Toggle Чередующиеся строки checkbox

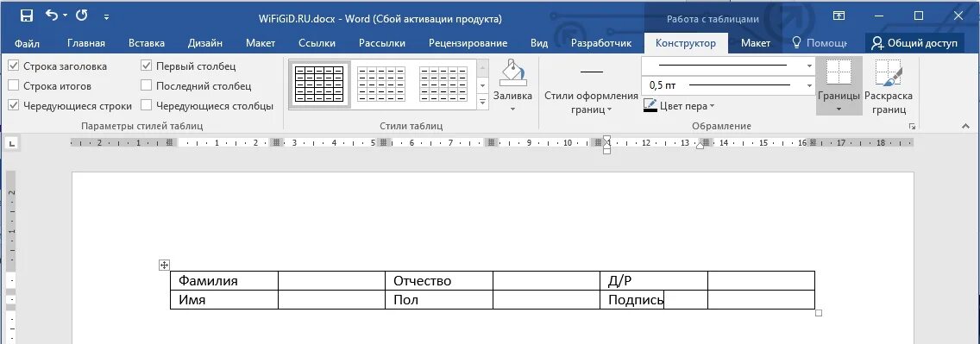[13, 106]
